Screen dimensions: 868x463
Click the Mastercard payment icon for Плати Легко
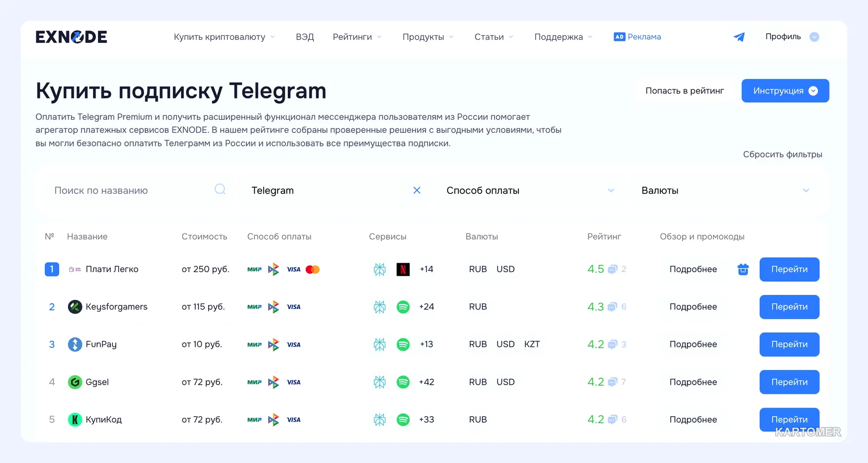(313, 269)
